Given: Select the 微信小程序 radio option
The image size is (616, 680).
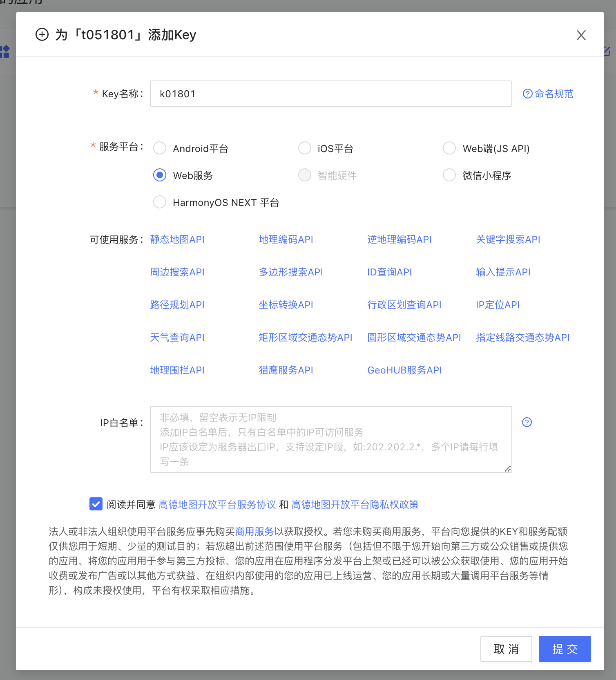Looking at the screenshot, I should pos(449,175).
